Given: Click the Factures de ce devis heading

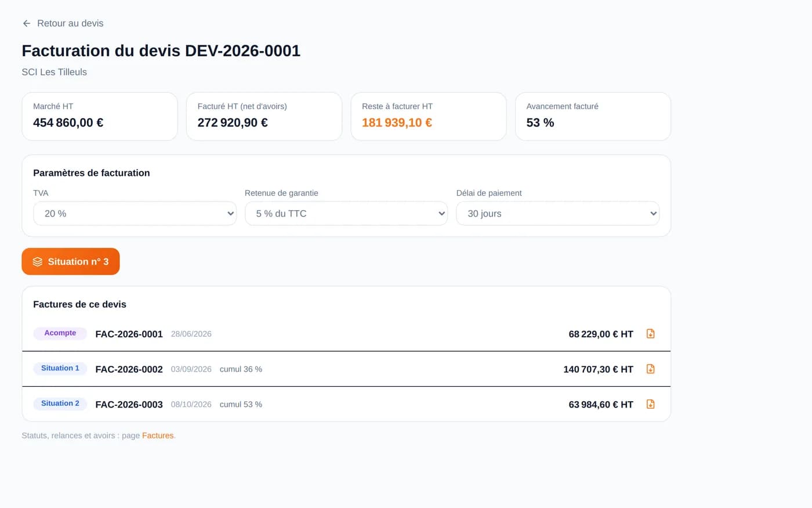Looking at the screenshot, I should (x=79, y=304).
